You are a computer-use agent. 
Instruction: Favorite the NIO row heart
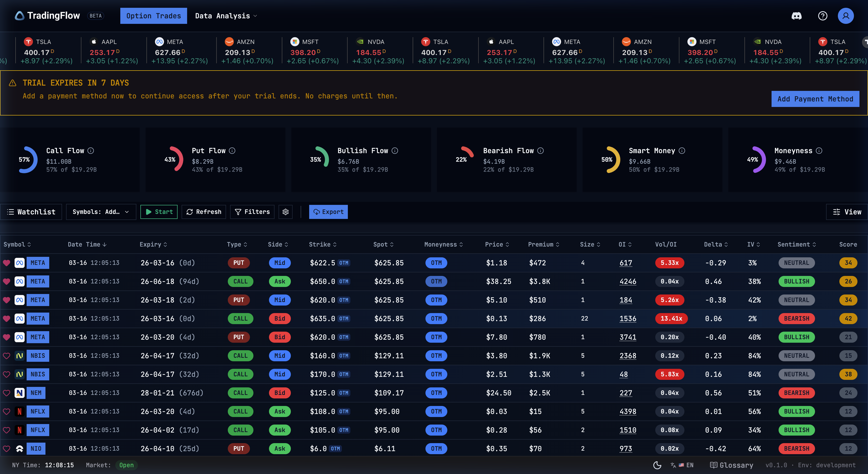[7, 448]
